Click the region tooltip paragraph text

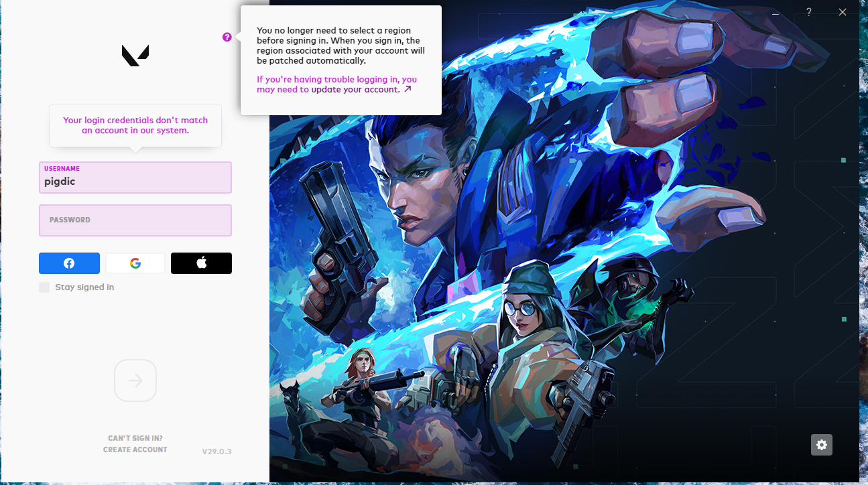340,46
